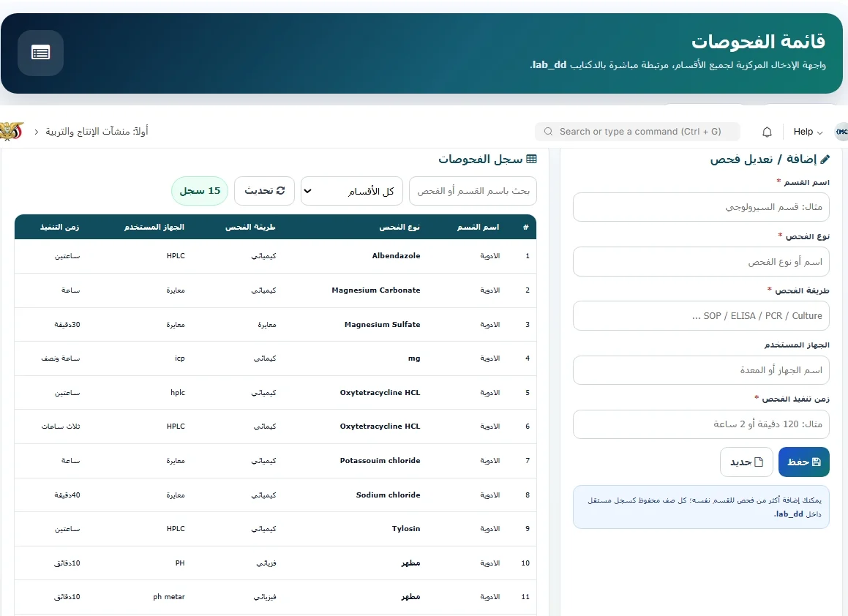This screenshot has width=848, height=616.
Task: Click the table icon beside سجل الفحوصات
Action: [x=532, y=159]
